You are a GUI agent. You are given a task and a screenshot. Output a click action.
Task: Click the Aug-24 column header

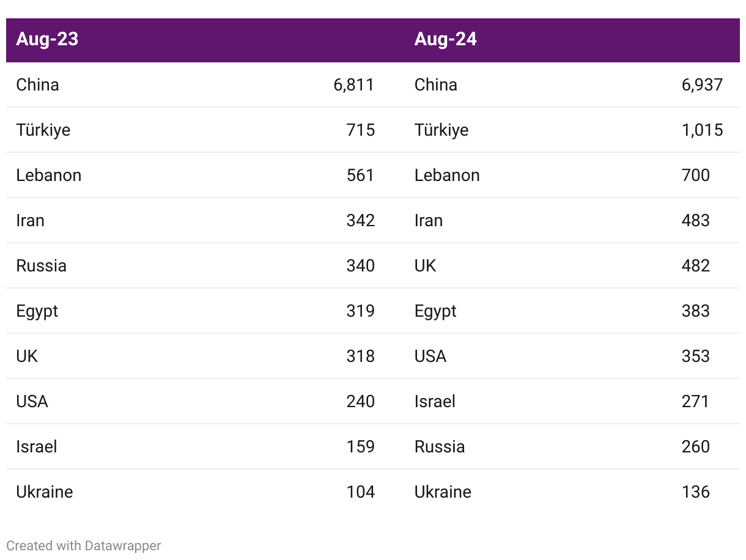click(445, 39)
